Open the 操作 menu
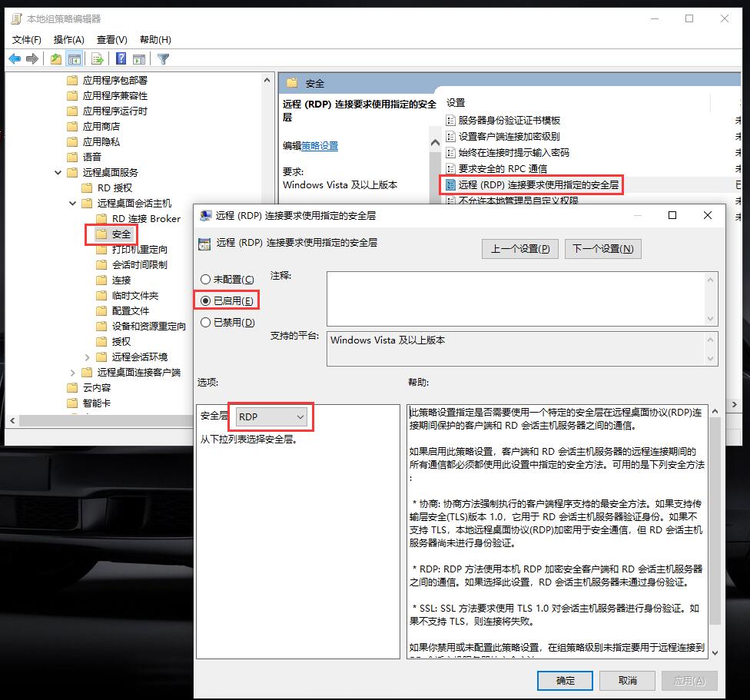The width and height of the screenshot is (750, 700). pyautogui.click(x=68, y=39)
